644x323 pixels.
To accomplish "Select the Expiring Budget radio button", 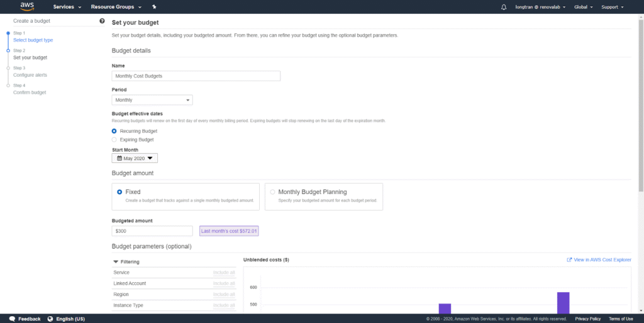I will click(114, 140).
